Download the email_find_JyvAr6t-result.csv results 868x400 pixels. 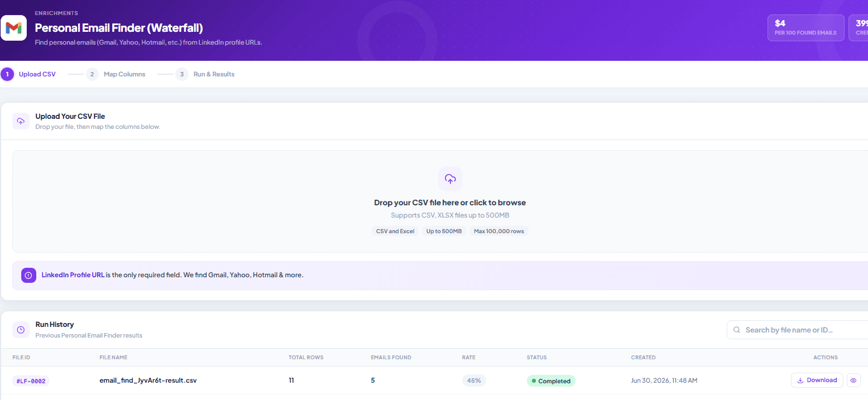pos(817,380)
